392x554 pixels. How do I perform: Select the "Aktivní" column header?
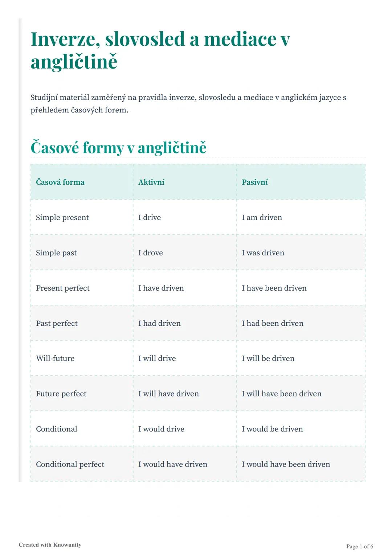click(151, 182)
